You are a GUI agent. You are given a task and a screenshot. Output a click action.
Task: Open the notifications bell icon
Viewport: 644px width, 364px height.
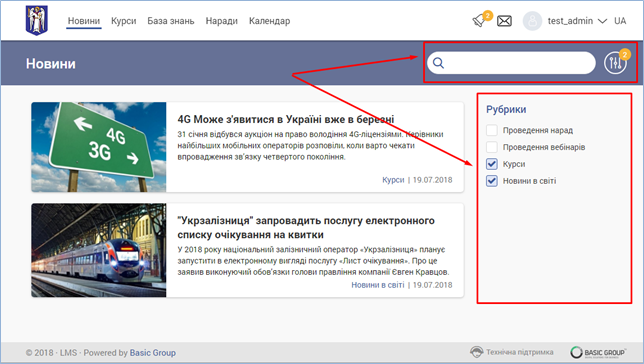click(x=478, y=21)
